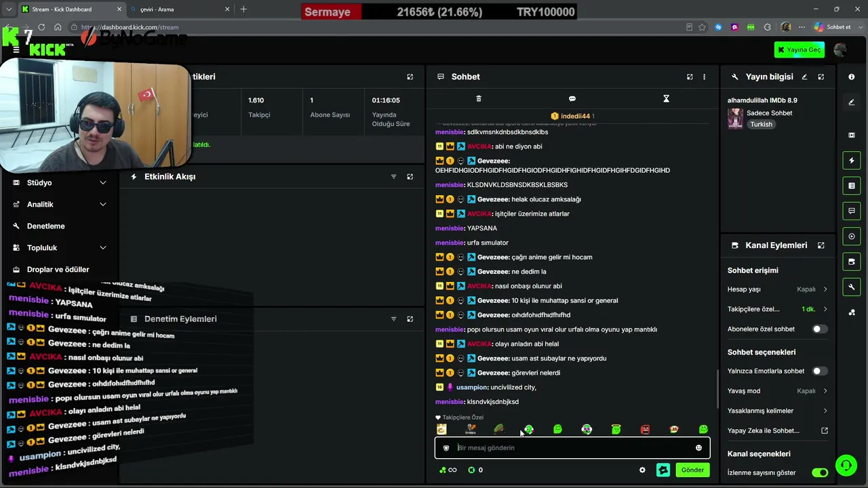The image size is (868, 488).
Task: Open filter options for Etkinlik Akışı
Action: pyautogui.click(x=393, y=176)
